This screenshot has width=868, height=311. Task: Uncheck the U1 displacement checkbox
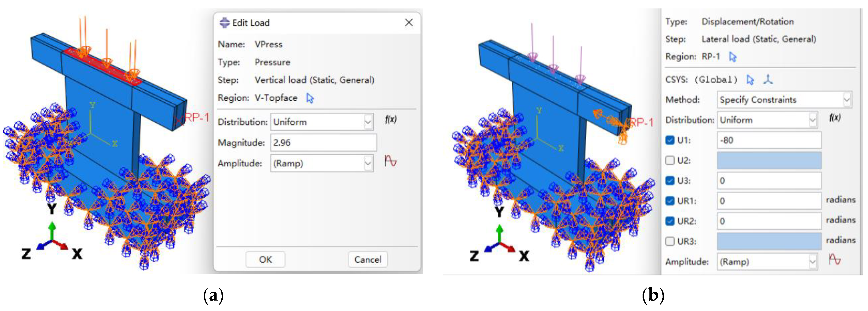click(x=670, y=140)
